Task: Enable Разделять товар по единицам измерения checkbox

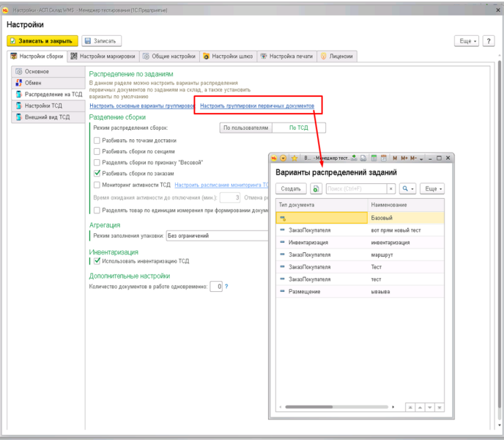Action: click(97, 210)
